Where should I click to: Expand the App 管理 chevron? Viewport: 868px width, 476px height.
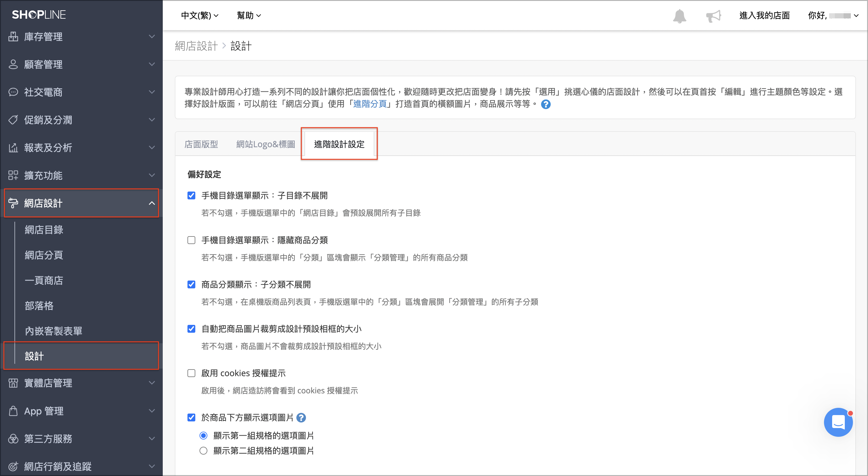click(x=152, y=411)
